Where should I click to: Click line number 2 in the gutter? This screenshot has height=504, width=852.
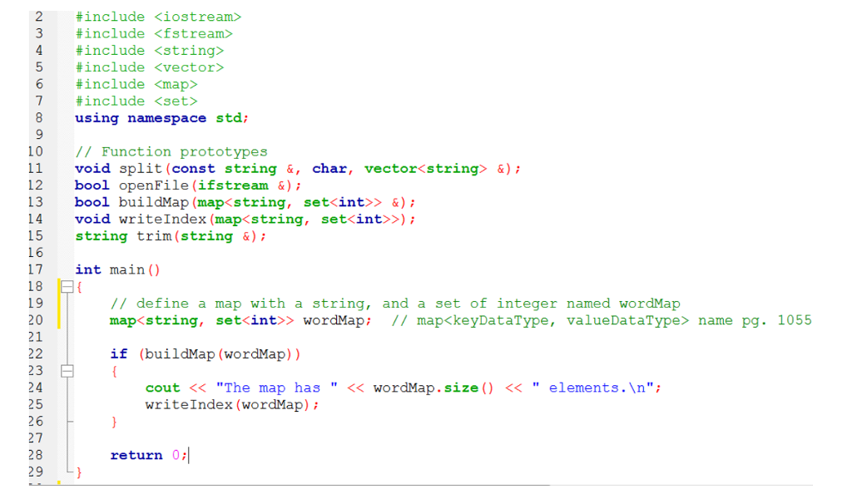point(39,17)
